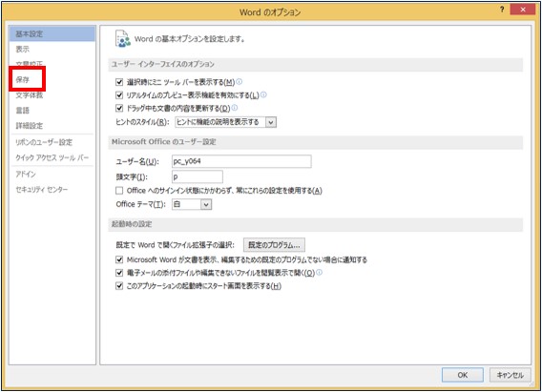Toggle ドラッグ中も文書の内容を更新する checkbox
The height and width of the screenshot is (392, 542).
tap(119, 108)
